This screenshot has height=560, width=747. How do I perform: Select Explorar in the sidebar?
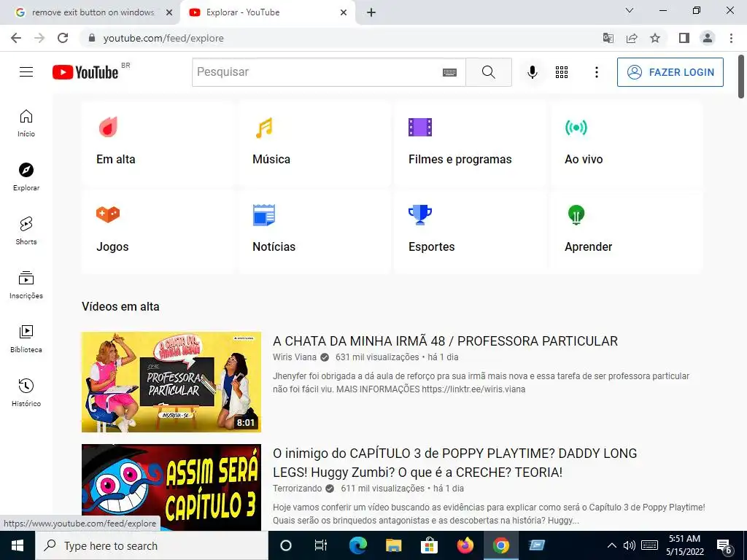(x=26, y=176)
